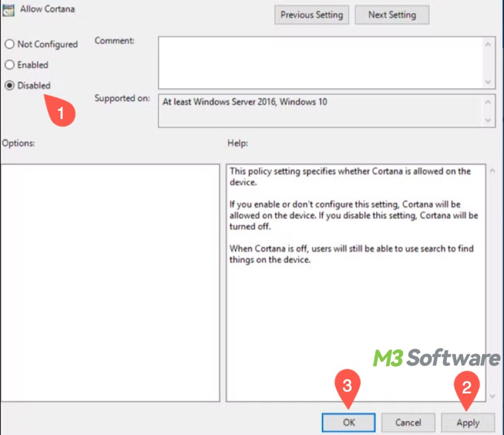Go to Previous Setting
Viewport: 504px width, 435px height.
click(x=311, y=14)
